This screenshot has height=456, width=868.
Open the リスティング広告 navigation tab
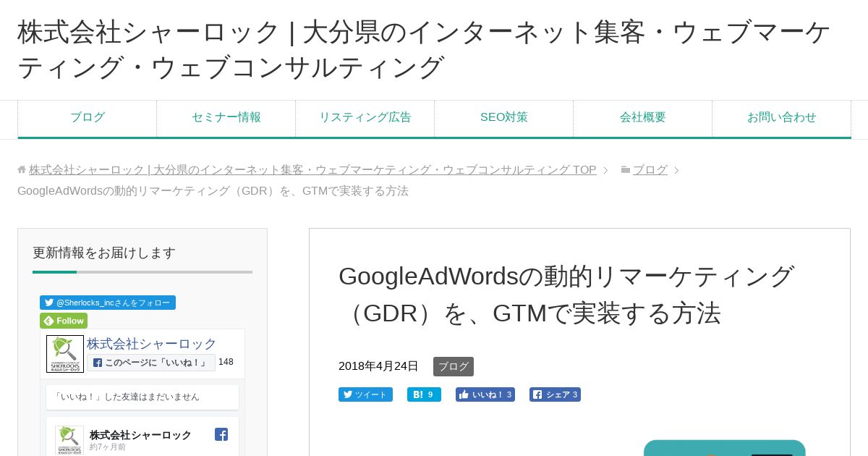365,117
